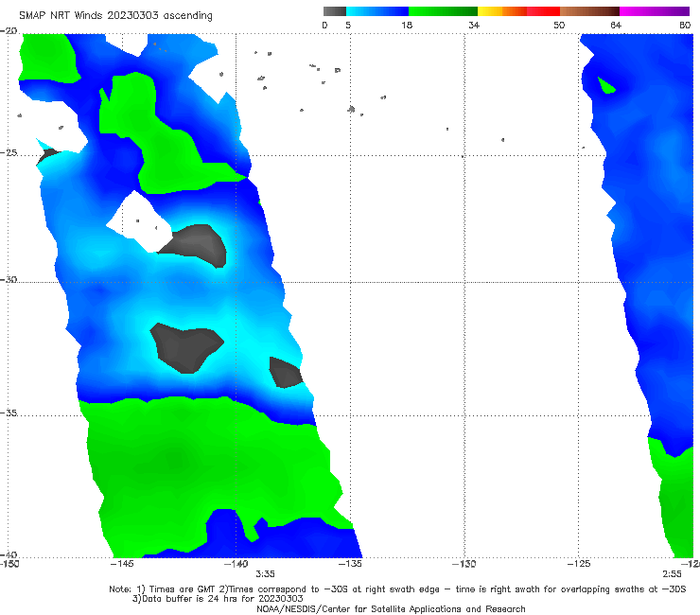Click the small green patch in the right swath
Viewport: 700px width, 615px height.
(x=606, y=86)
